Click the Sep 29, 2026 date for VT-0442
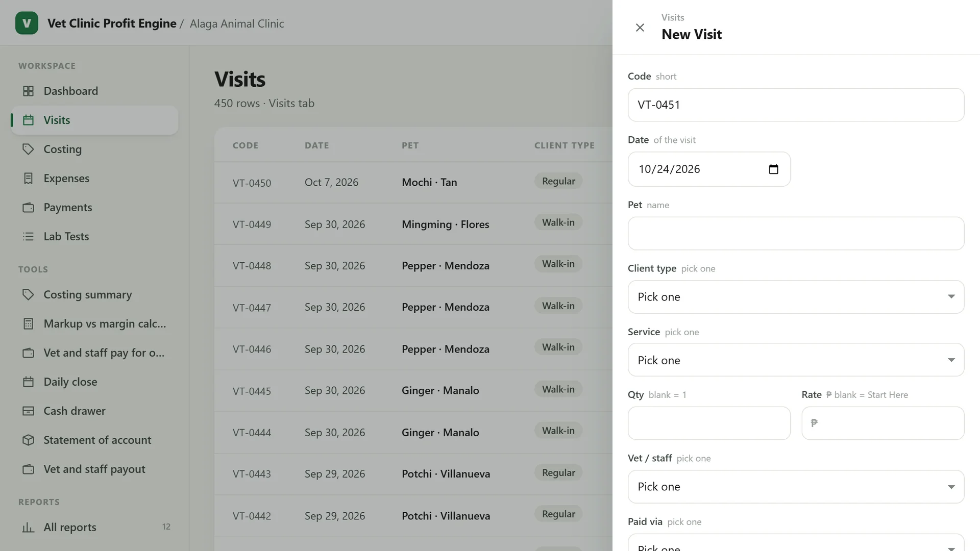The image size is (980, 551). coord(335,516)
